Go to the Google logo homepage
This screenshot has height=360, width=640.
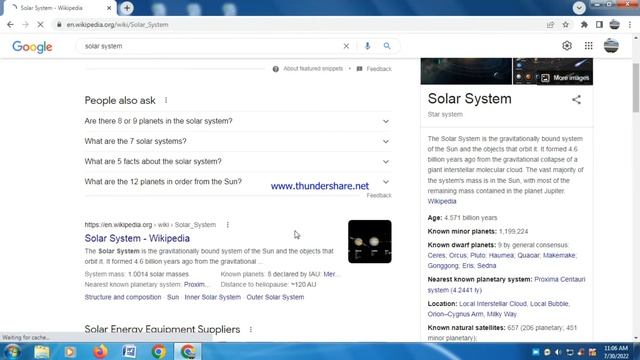tap(32, 47)
